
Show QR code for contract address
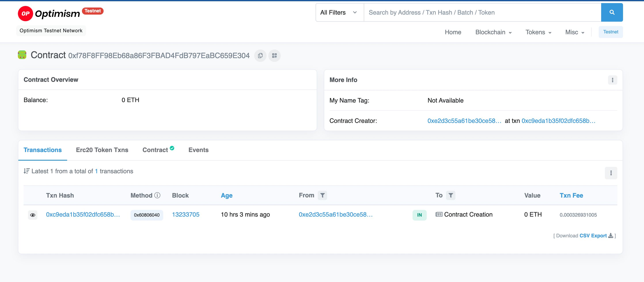(274, 55)
